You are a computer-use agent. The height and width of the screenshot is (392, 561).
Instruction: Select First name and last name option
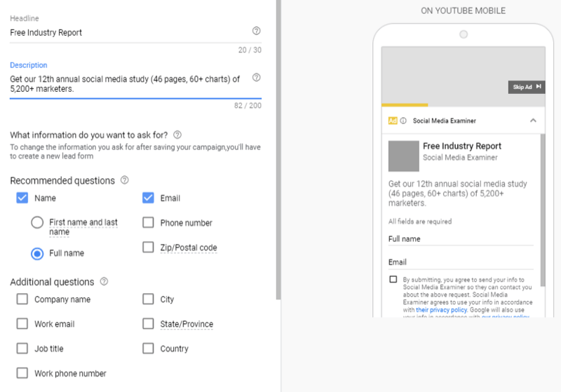(x=38, y=223)
